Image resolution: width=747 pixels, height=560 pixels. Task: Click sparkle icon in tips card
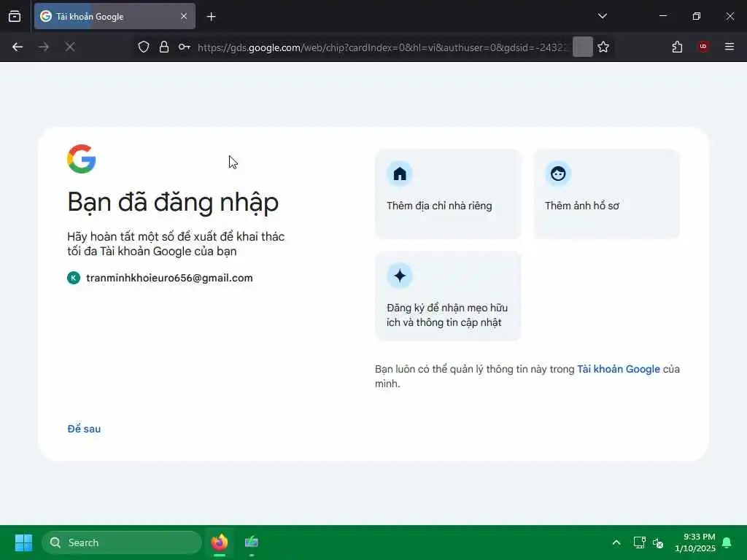point(400,276)
